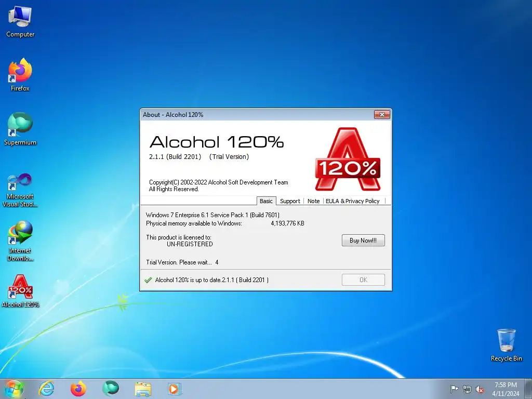Viewport: 532px width, 399px height.
Task: Open the Windows Start menu orb
Action: 14,389
